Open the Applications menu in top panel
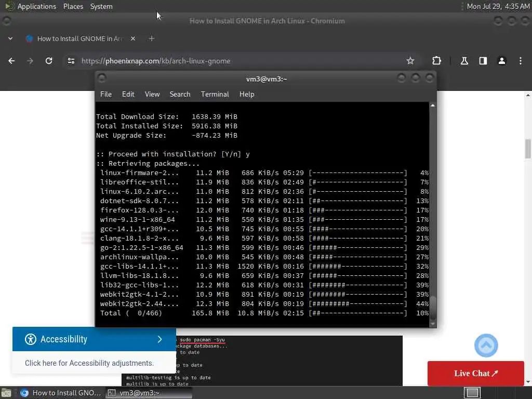Image resolution: width=532 pixels, height=399 pixels. tap(37, 6)
